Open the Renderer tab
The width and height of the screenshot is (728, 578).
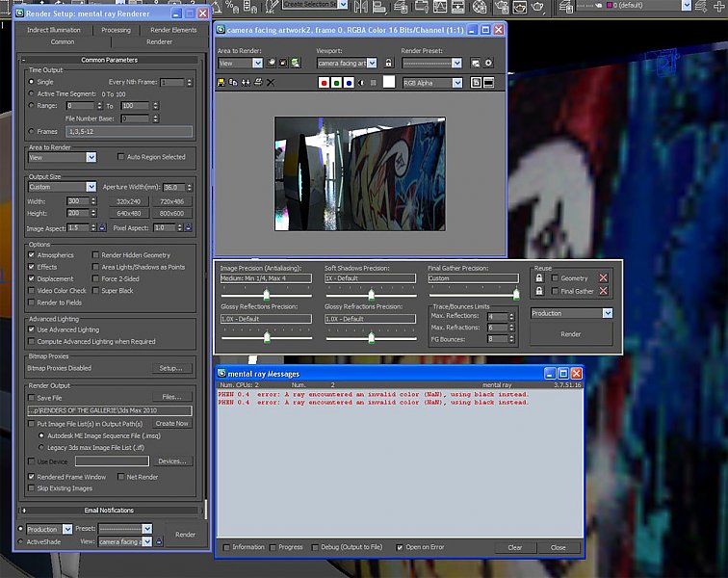(x=160, y=42)
